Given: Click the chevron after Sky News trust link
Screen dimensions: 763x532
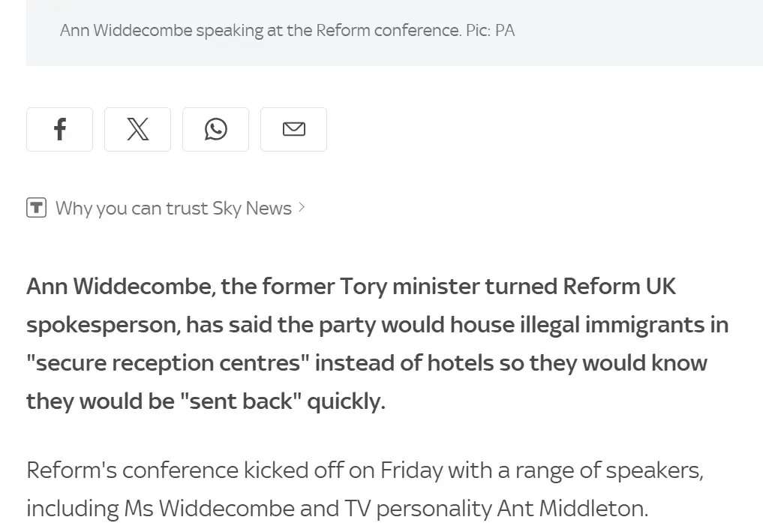Looking at the screenshot, I should click(302, 208).
